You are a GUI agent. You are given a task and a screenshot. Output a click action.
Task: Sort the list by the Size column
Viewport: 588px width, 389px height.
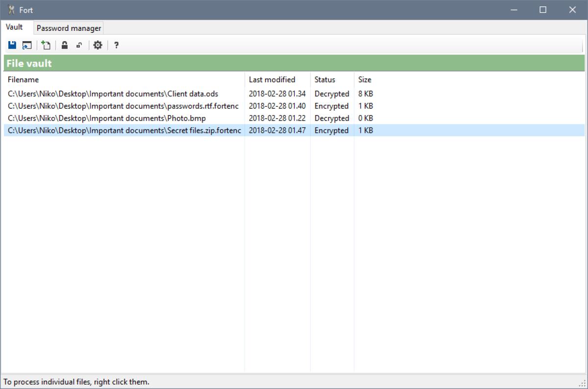(365, 79)
